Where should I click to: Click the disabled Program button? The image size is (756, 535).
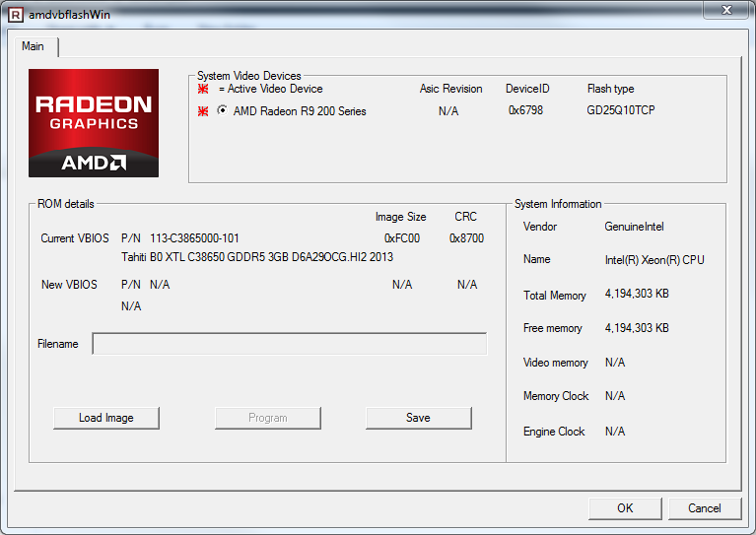tap(268, 418)
